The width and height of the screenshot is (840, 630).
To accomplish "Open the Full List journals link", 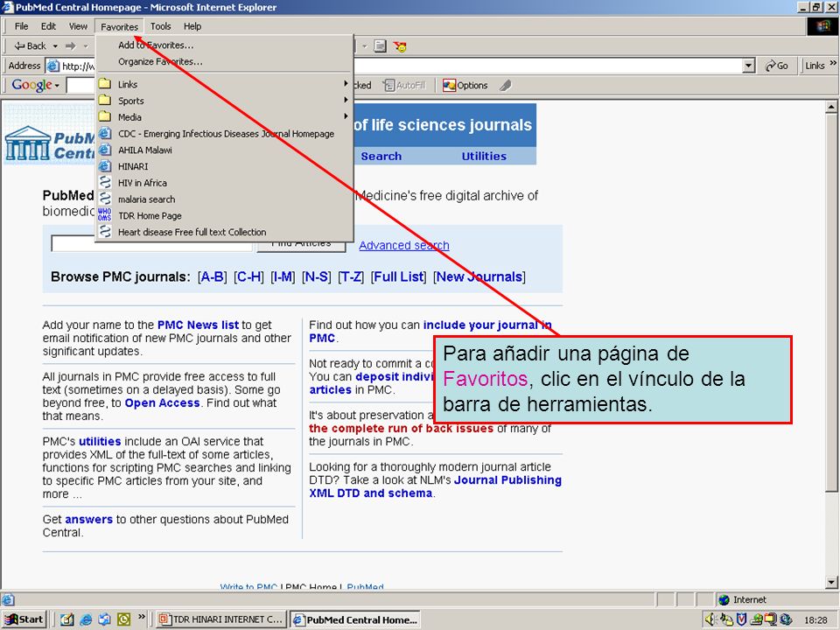I will pos(399,277).
